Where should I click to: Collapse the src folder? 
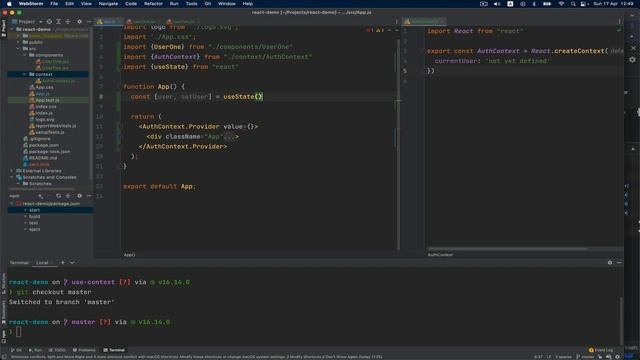pyautogui.click(x=18, y=49)
